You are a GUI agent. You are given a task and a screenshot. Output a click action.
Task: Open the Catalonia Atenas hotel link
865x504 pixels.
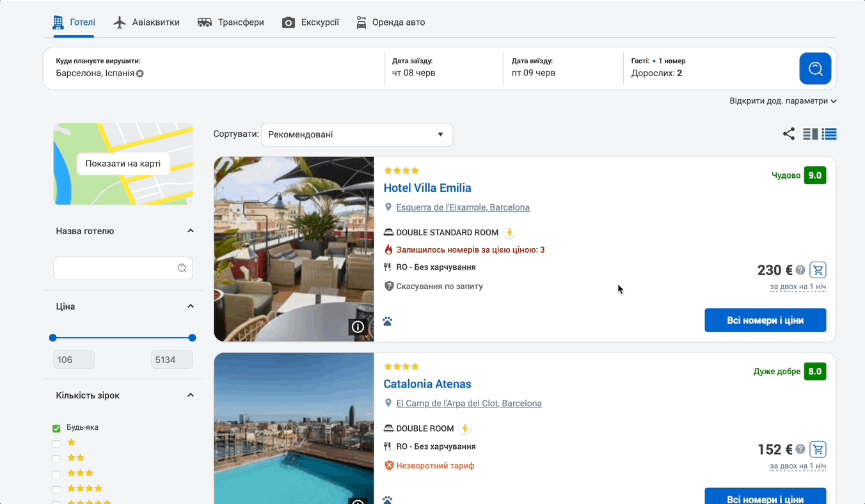pyautogui.click(x=427, y=384)
